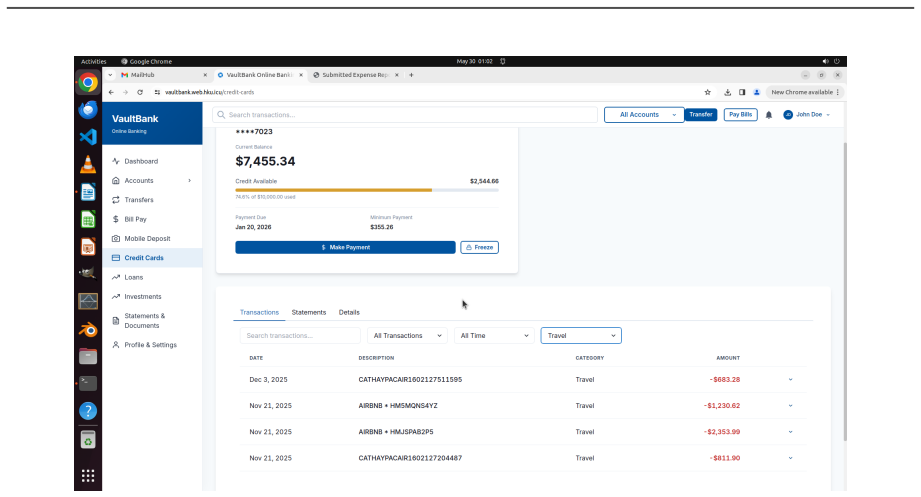Click the notifications bell icon

point(769,115)
